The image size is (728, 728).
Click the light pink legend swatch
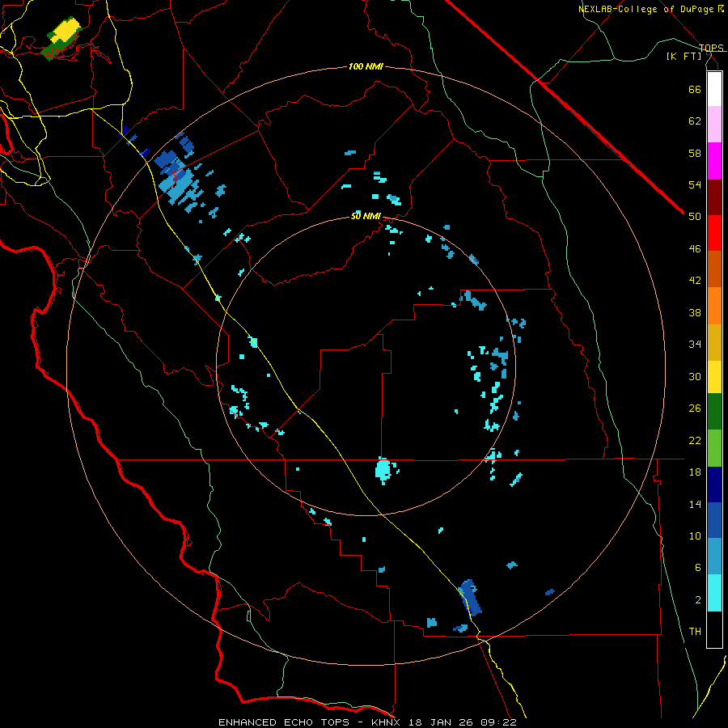point(714,125)
